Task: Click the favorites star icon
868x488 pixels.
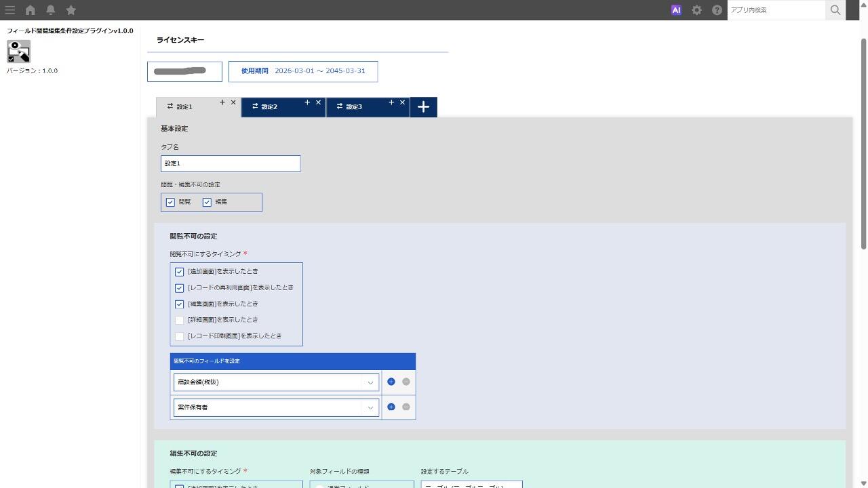Action: tap(71, 10)
